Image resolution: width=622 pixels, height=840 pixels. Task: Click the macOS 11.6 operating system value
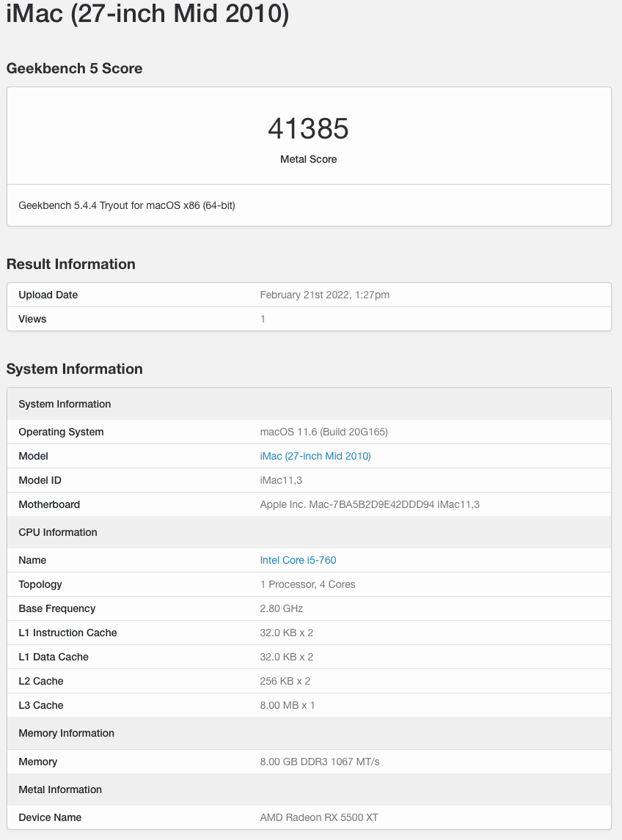pos(323,432)
